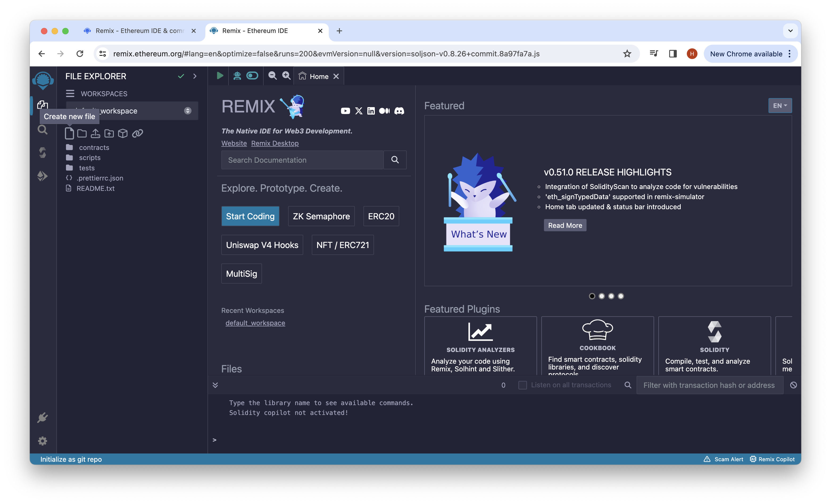
Task: Click the upload file icon
Action: (95, 133)
